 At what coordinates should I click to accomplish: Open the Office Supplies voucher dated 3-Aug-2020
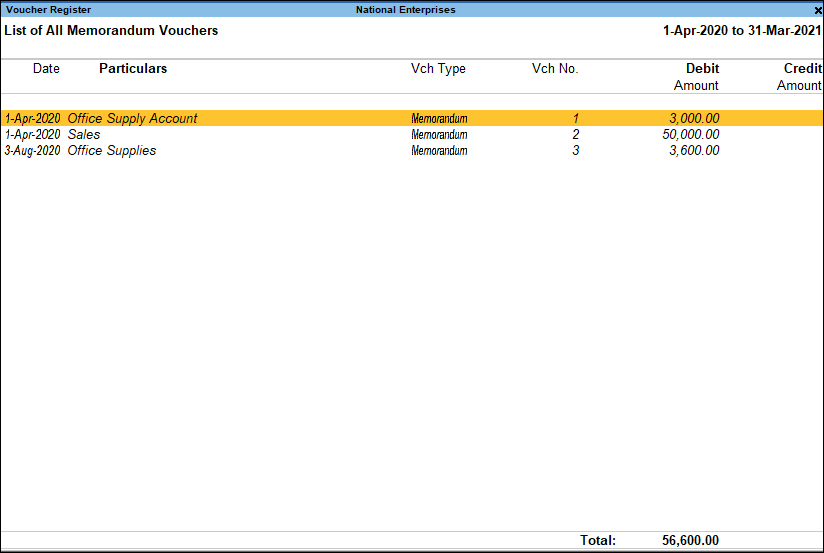point(412,150)
